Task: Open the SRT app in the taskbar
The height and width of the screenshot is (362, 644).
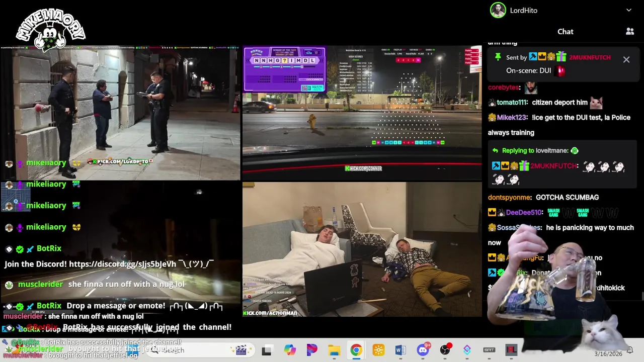Action: (x=489, y=350)
